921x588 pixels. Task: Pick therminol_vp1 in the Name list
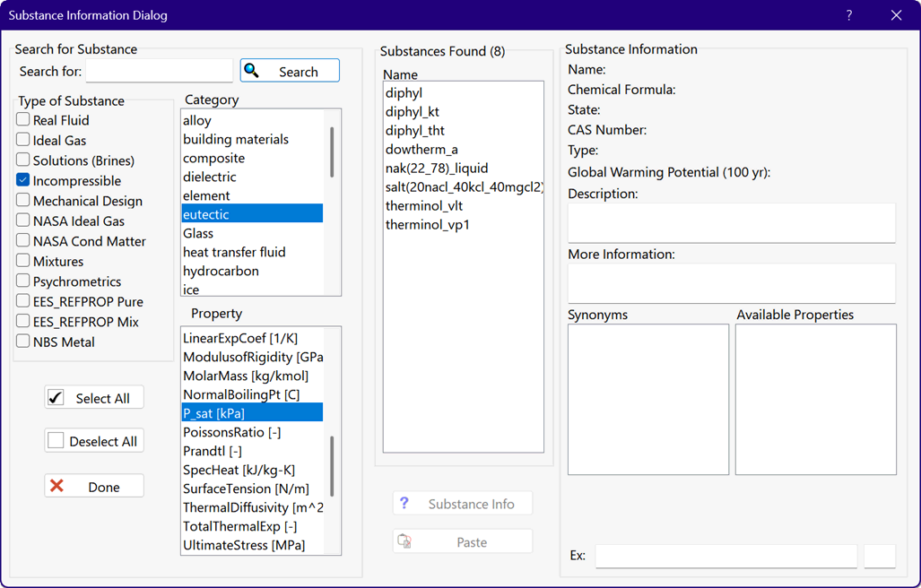pyautogui.click(x=428, y=224)
